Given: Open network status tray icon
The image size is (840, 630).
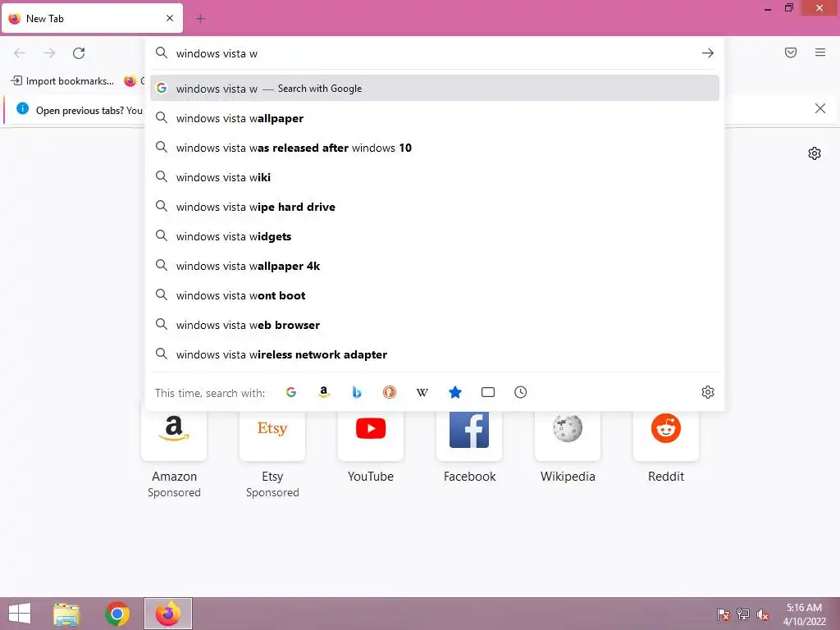Looking at the screenshot, I should coord(743,614).
